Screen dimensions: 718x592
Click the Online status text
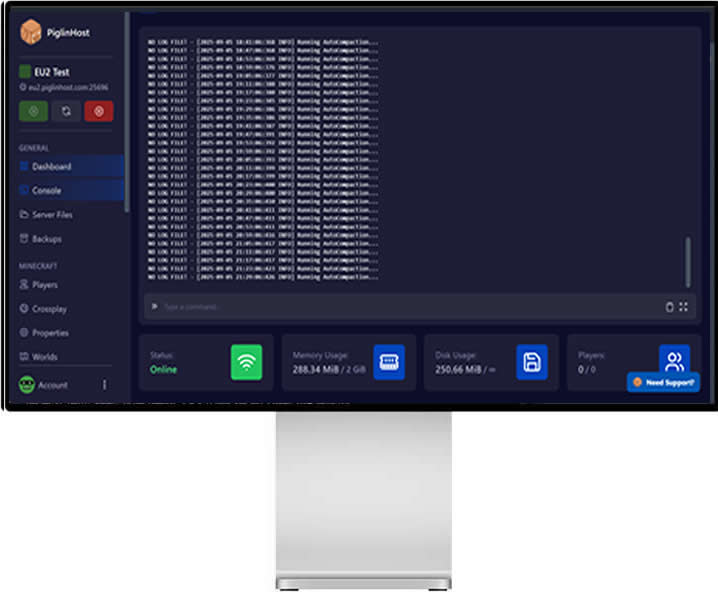pos(163,369)
